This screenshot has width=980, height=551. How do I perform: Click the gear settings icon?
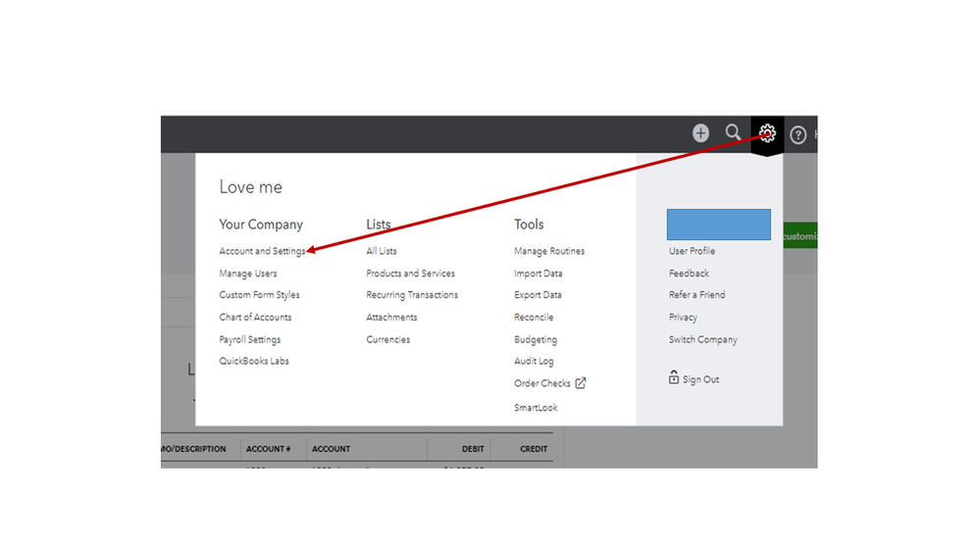pyautogui.click(x=767, y=133)
